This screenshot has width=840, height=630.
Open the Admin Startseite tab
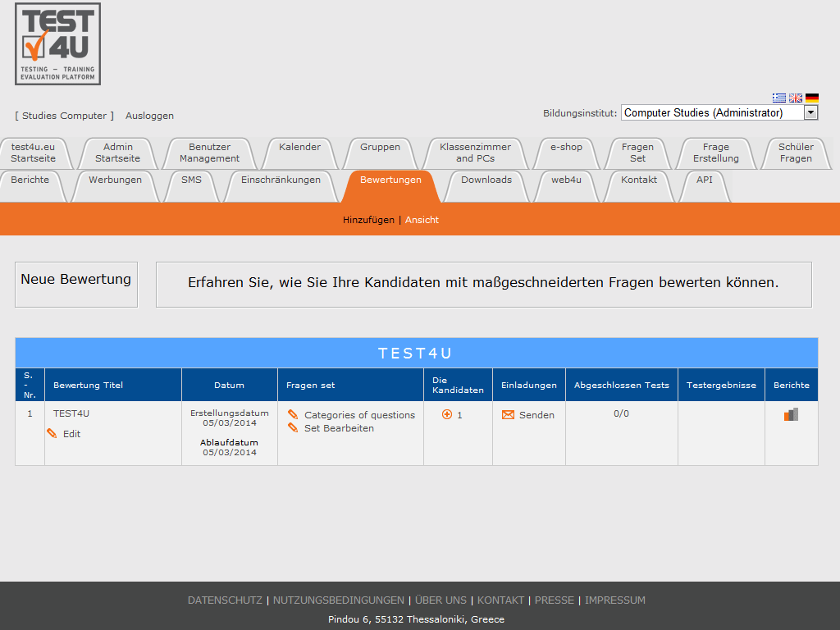pos(118,153)
